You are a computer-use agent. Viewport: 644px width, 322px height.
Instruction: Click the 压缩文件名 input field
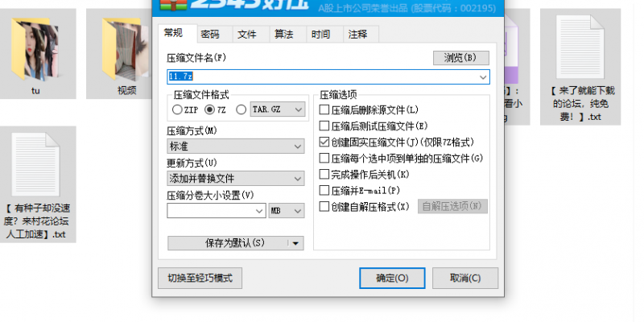[322, 76]
